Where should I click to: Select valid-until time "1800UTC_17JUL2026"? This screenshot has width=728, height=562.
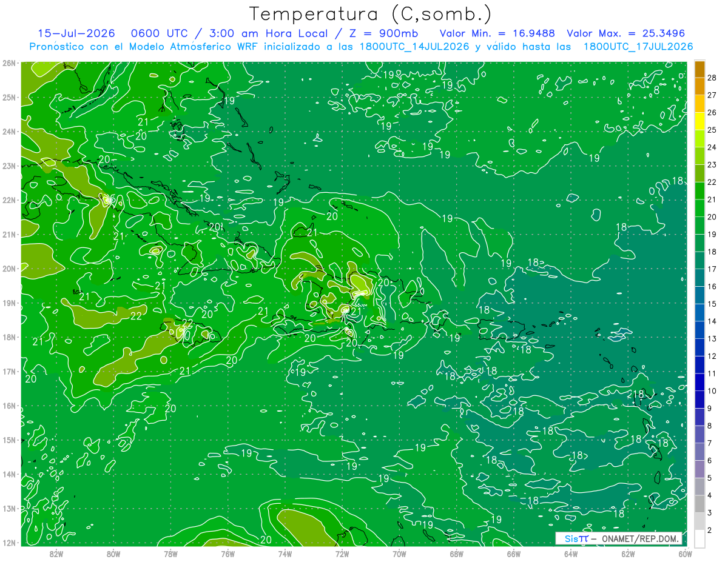[638, 47]
